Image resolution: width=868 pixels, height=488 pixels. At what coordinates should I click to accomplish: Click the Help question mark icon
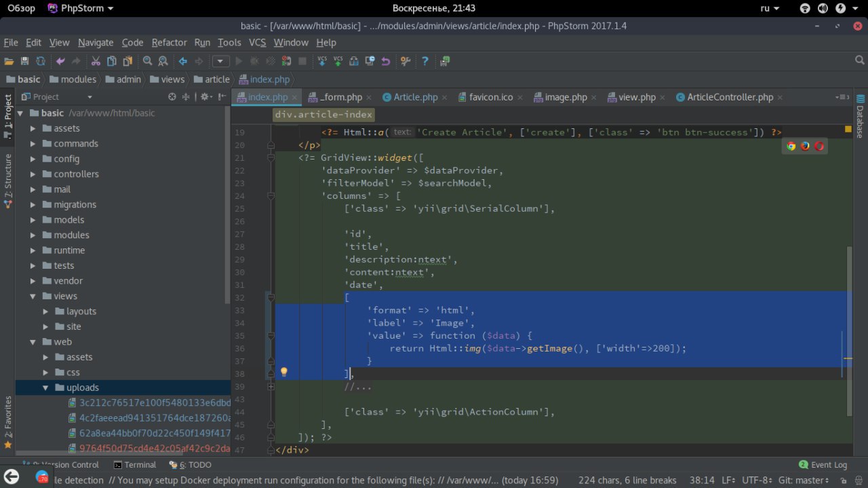425,61
